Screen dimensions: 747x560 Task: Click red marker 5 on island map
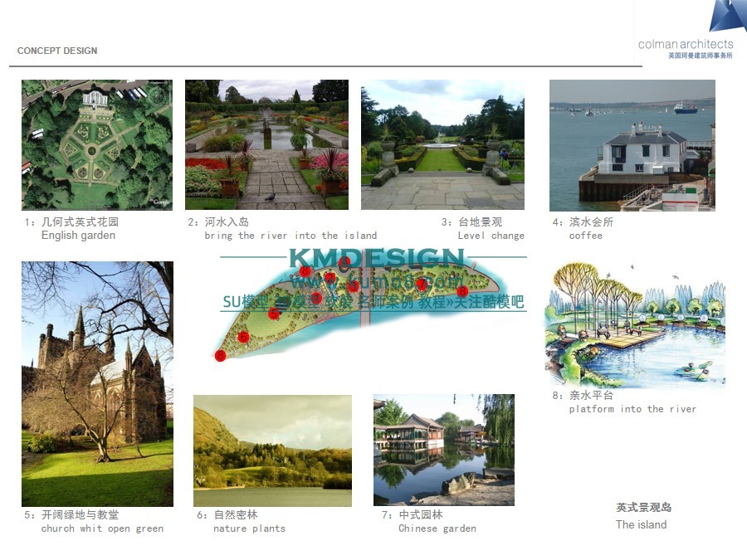274,314
